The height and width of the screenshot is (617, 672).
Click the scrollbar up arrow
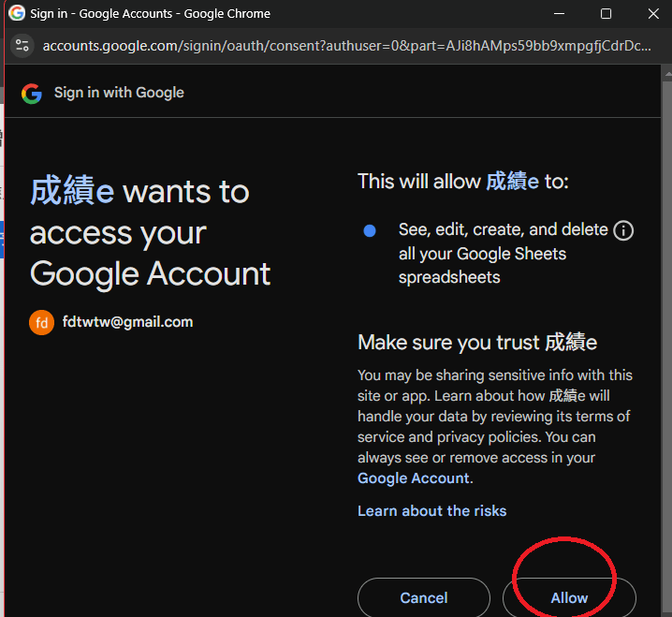click(x=667, y=74)
